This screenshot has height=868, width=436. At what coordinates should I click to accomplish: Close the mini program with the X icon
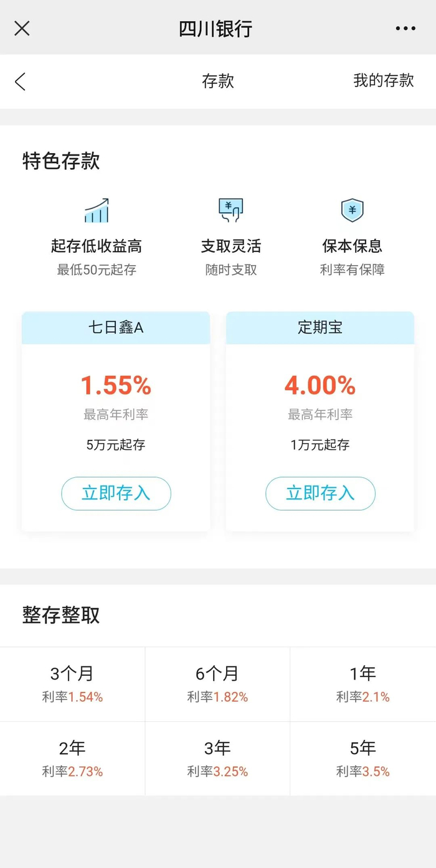pos(22,28)
